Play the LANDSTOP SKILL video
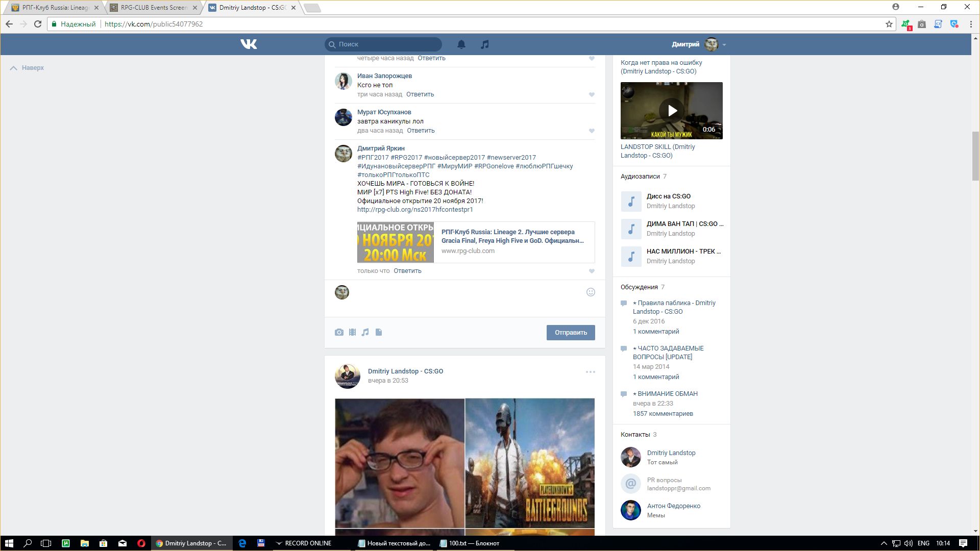 pyautogui.click(x=672, y=111)
